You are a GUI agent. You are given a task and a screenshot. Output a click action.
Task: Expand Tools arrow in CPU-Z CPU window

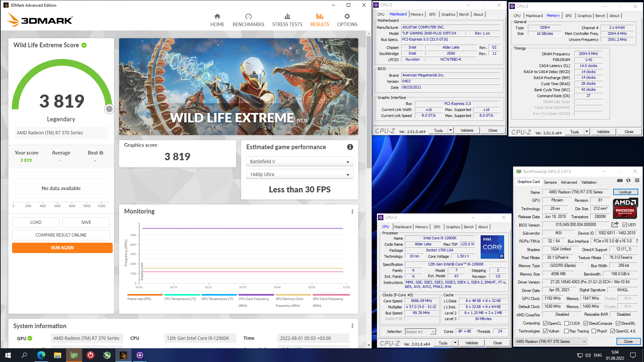click(455, 343)
